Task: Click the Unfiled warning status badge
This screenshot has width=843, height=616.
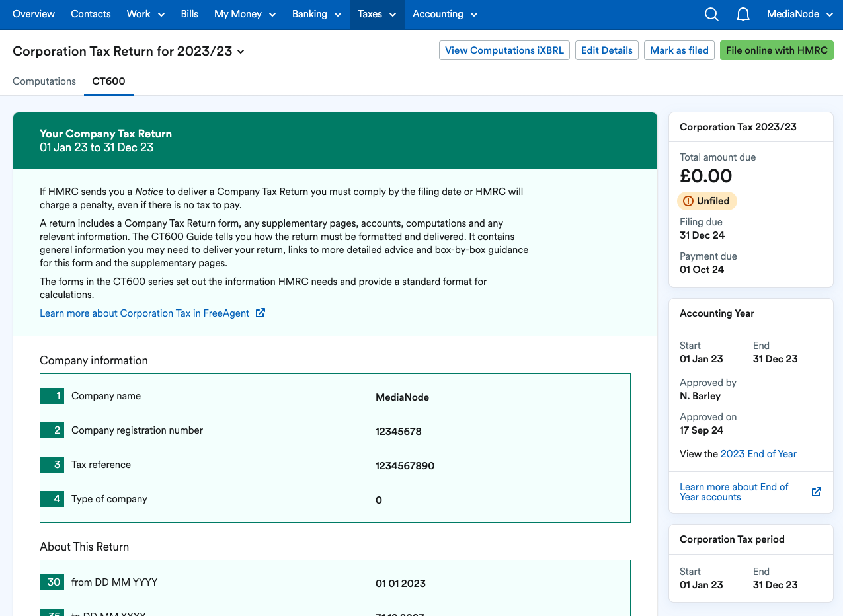Action: coord(707,201)
